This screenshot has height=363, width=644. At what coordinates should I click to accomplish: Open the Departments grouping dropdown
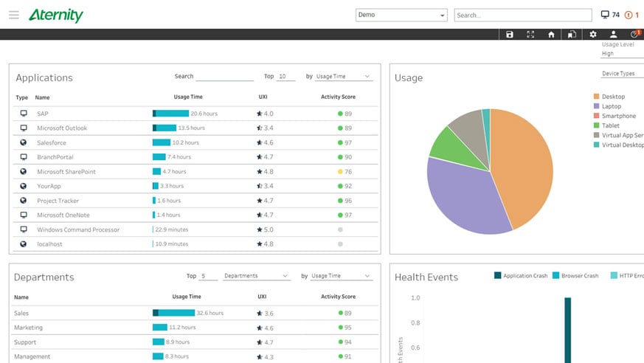click(257, 276)
